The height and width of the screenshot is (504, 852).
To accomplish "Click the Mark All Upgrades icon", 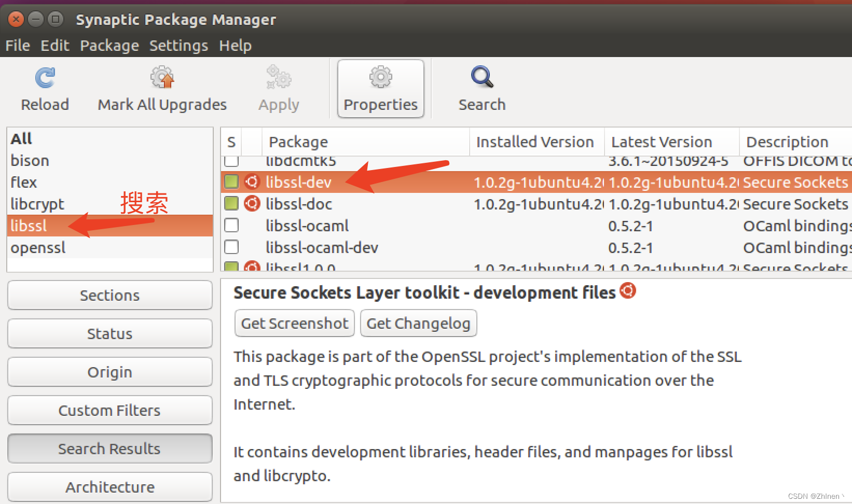I will (162, 78).
